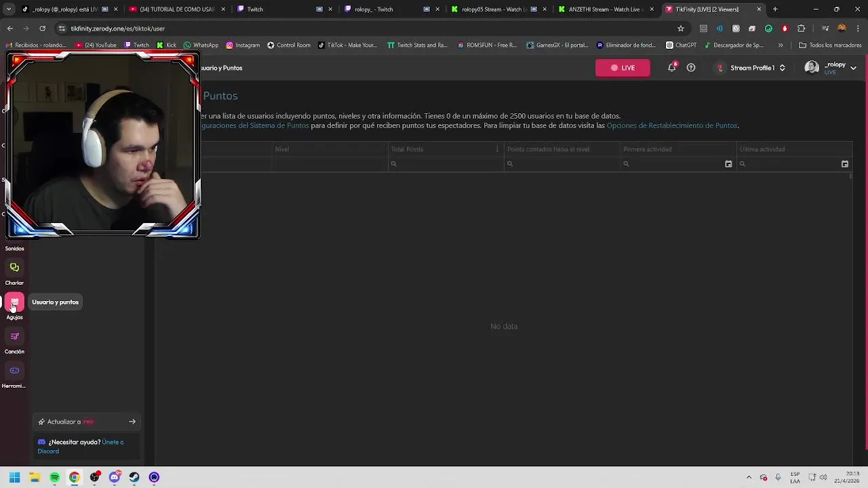The width and height of the screenshot is (868, 488).
Task: Click the _rolopy profile avatar
Action: pyautogui.click(x=812, y=68)
